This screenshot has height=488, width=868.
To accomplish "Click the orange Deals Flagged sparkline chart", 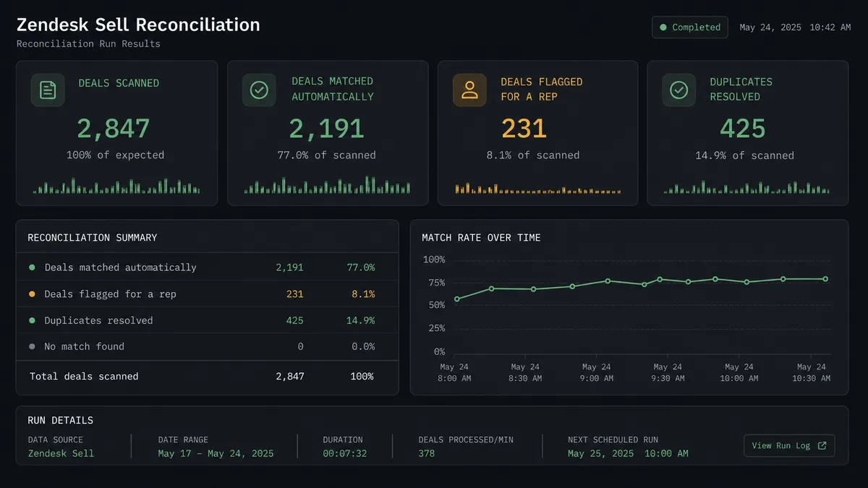I will click(x=538, y=189).
